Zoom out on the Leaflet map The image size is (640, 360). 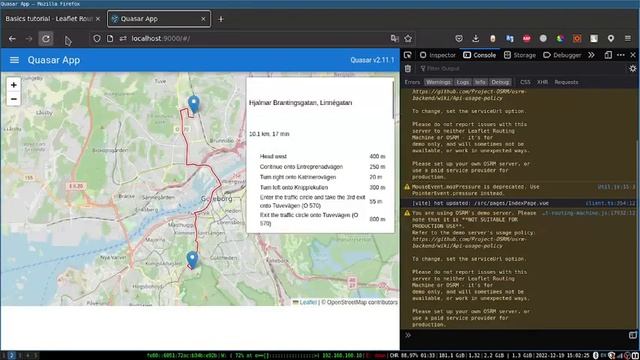pyautogui.click(x=13, y=99)
